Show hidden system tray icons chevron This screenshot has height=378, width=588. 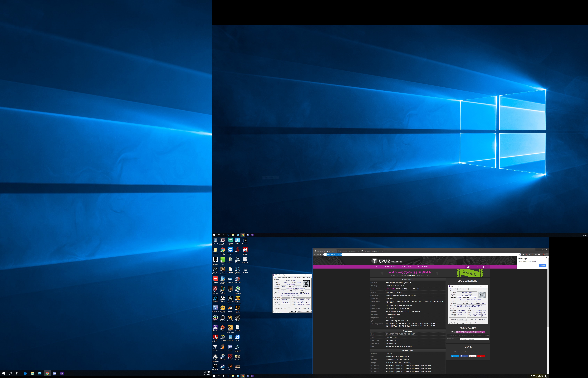click(529, 376)
